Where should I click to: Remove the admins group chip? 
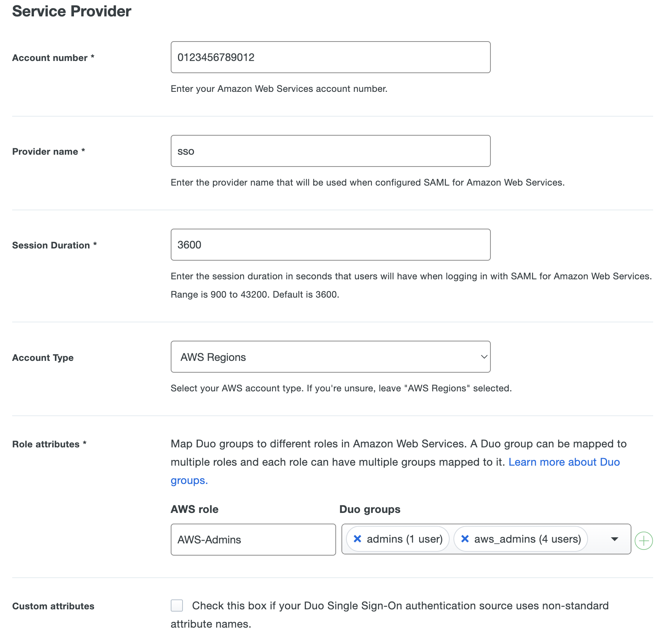(x=357, y=539)
